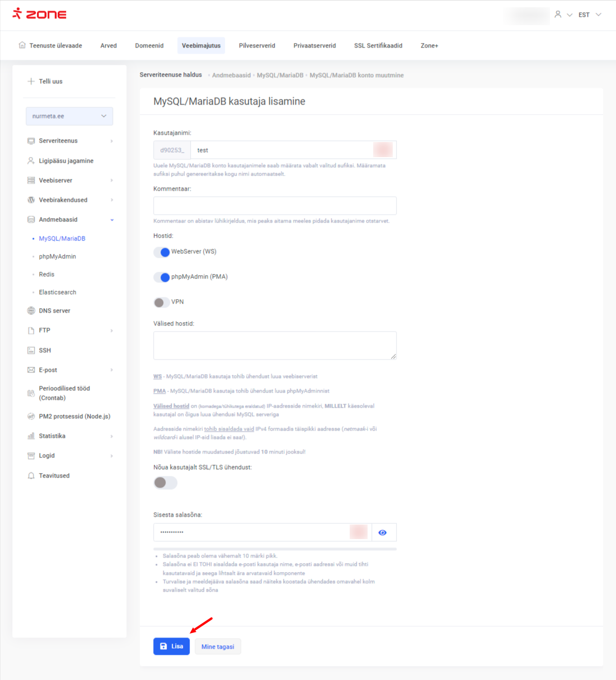Open the EST language dropdown

[590, 15]
